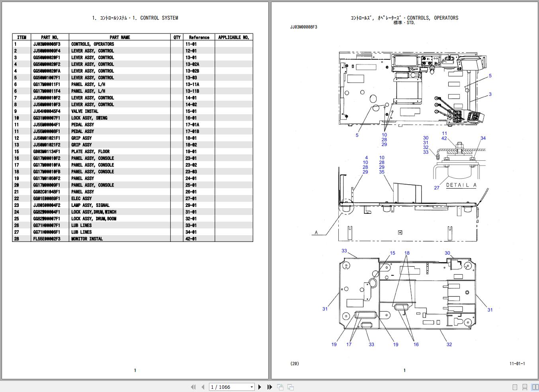Image resolution: width=539 pixels, height=392 pixels.
Task: Click the APPLICABLE NO. column header
Action: click(234, 37)
